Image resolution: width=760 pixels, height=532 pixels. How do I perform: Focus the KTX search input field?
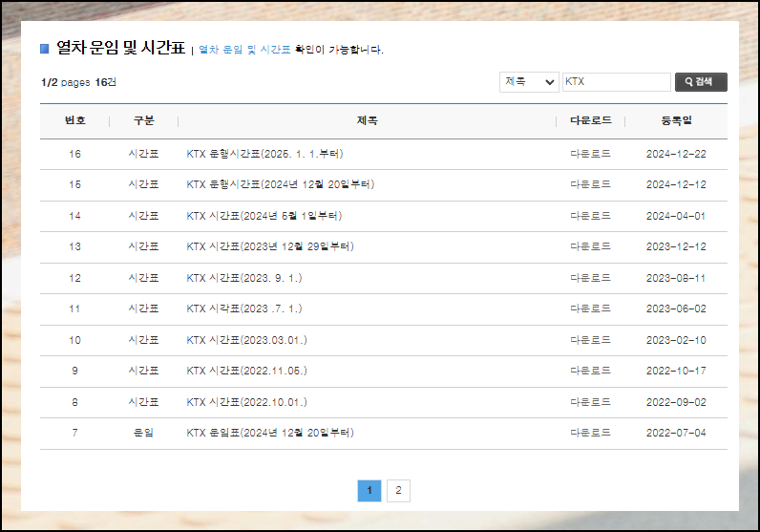616,82
